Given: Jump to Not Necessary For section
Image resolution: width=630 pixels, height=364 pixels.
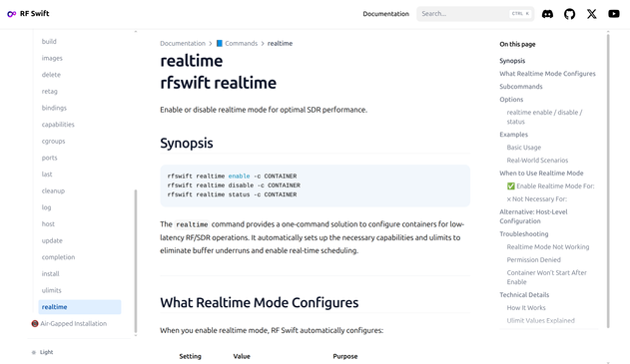Looking at the screenshot, I should point(537,198).
